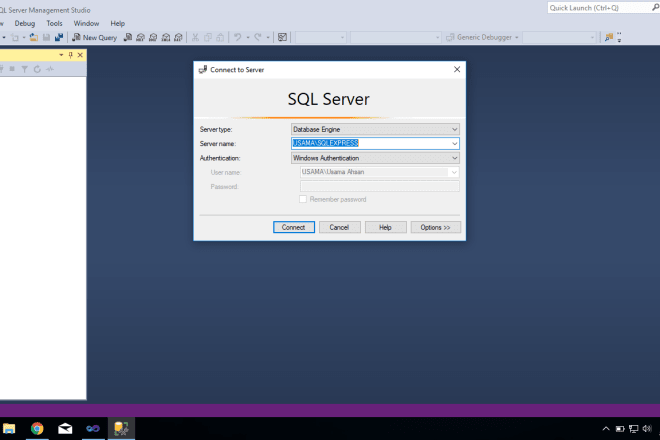Click the Paste icon in toolbar
This screenshot has width=660, height=440.
click(x=220, y=37)
